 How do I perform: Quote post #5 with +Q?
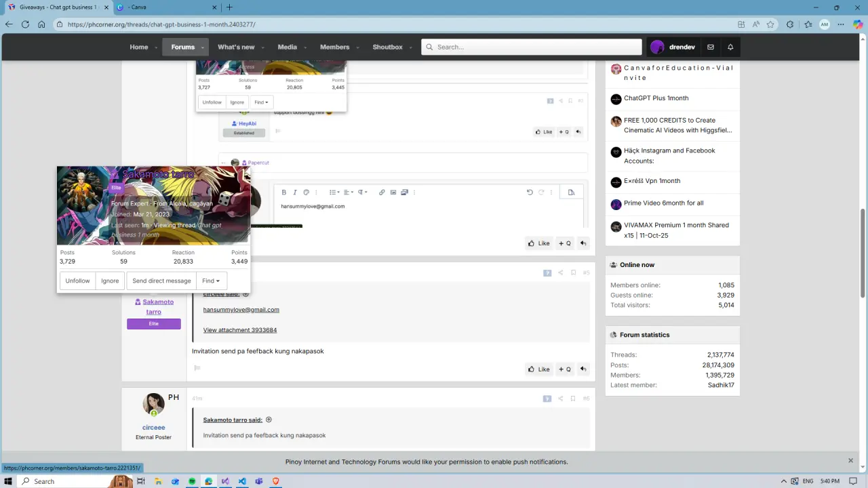[x=564, y=369]
